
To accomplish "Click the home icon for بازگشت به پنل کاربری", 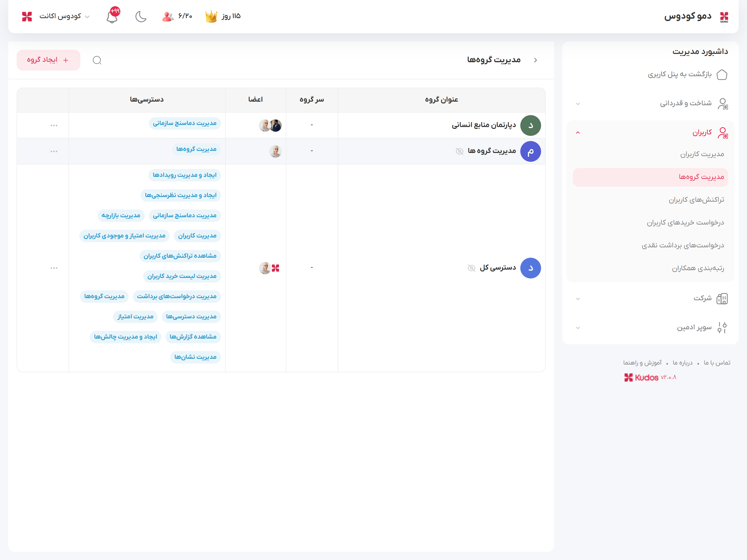I will (x=722, y=74).
